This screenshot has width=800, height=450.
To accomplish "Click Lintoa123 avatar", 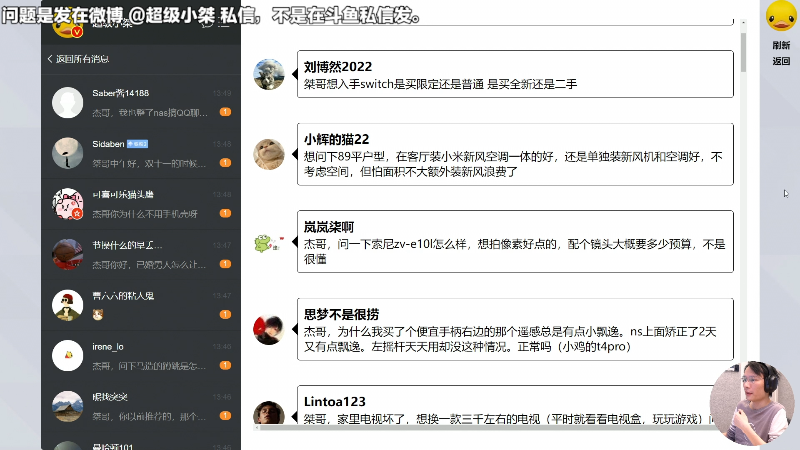I will coord(269,413).
